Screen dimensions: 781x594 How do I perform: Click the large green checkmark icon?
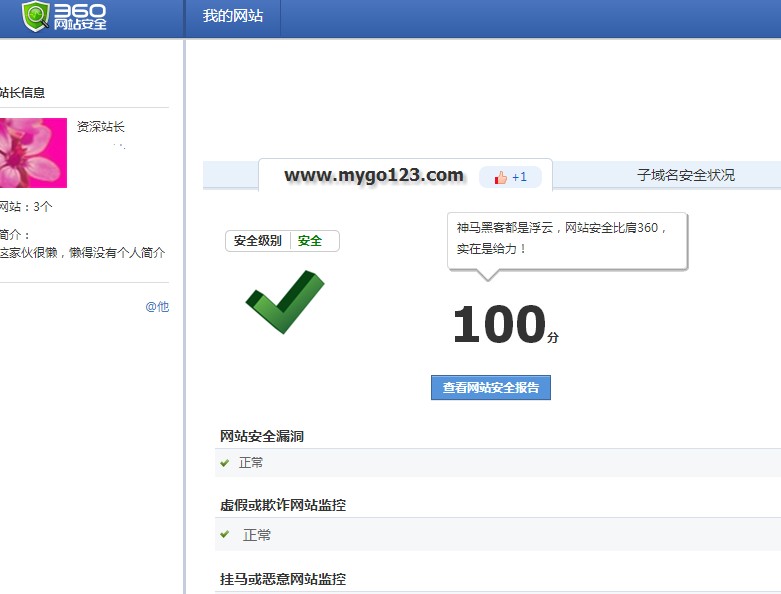[x=285, y=302]
